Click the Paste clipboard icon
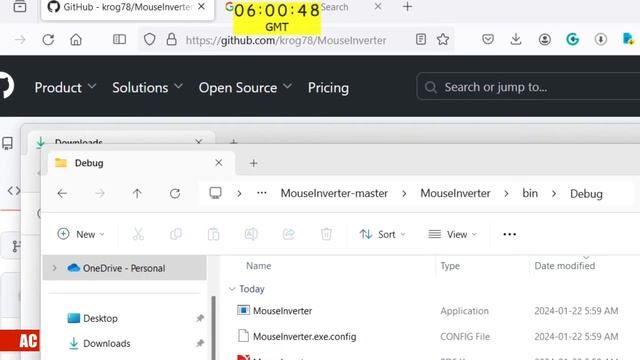 [x=213, y=234]
